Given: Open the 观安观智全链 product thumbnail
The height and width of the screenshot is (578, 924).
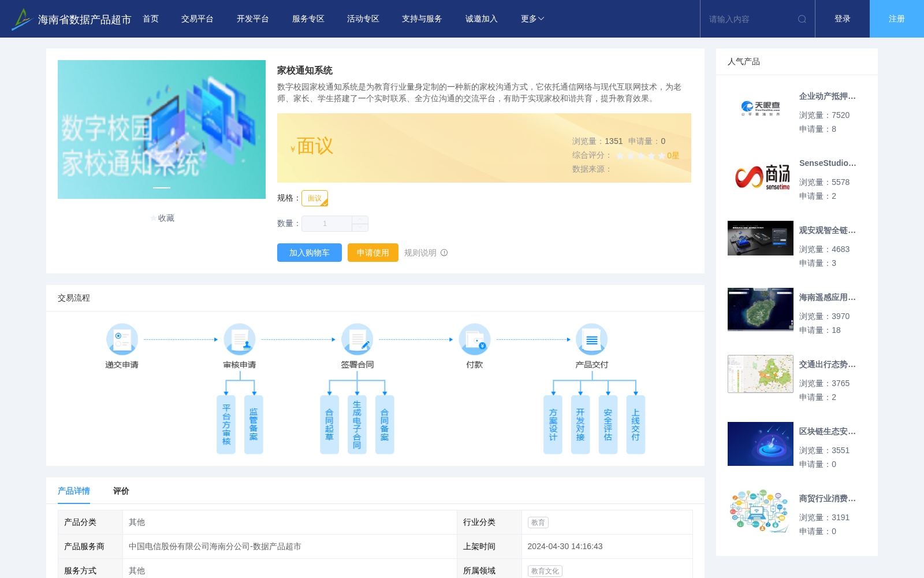Looking at the screenshot, I should (x=761, y=238).
